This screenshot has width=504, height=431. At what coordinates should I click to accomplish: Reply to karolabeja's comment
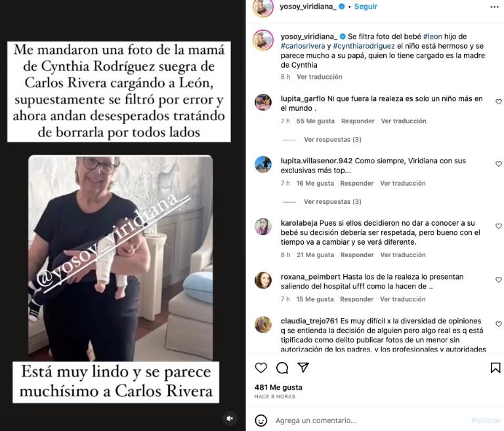point(357,255)
